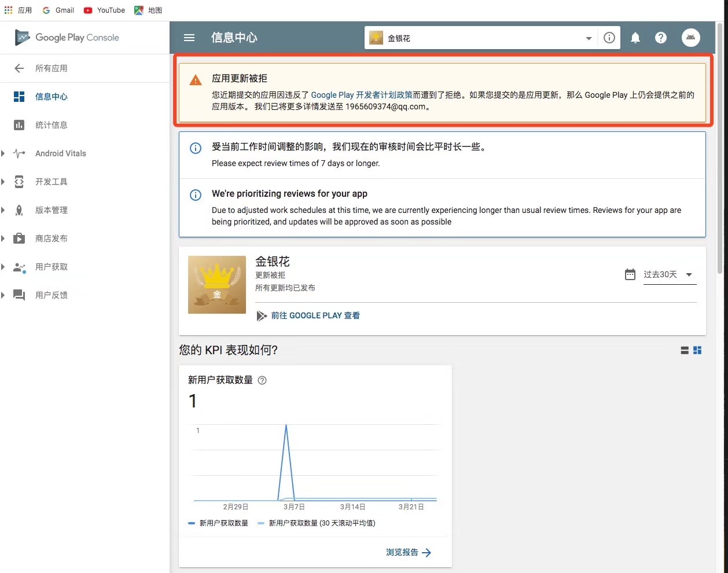
Task: Select 统计信息 in the sidebar
Action: click(52, 125)
